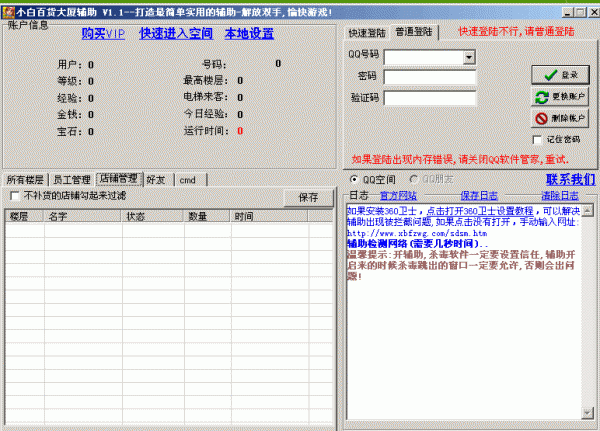Click the 购买VIP link
The image size is (600, 431).
(103, 34)
